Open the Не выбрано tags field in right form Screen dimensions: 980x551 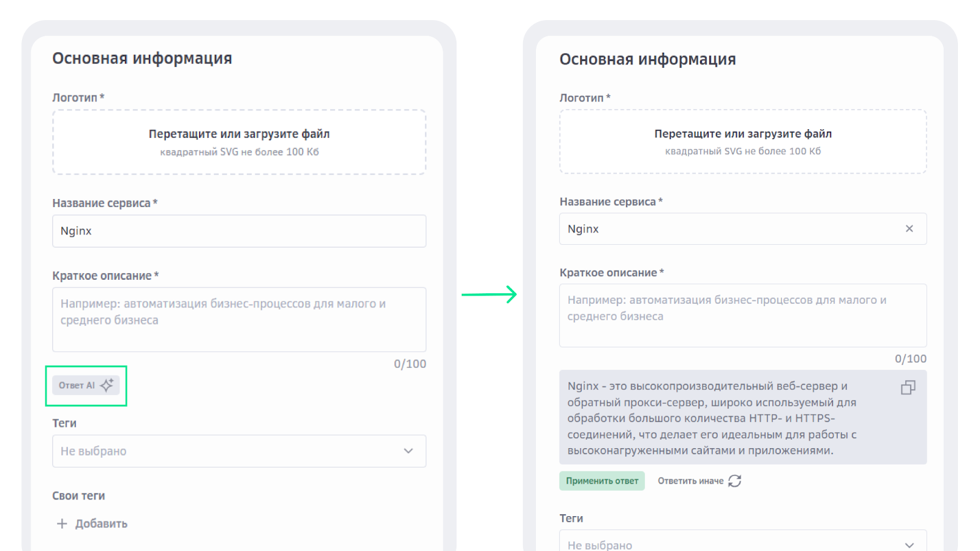[723, 544]
